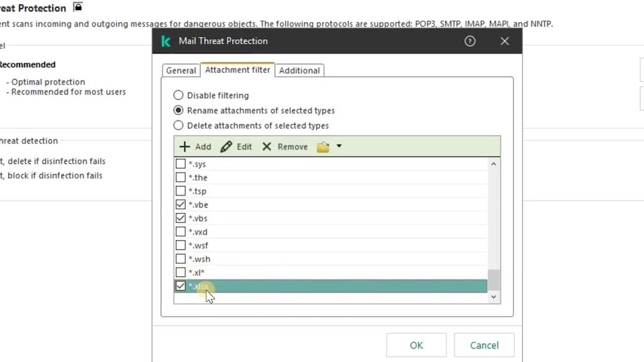Click the extension list scrollbar thumb
Image resolution: width=644 pixels, height=362 pixels.
(495, 280)
